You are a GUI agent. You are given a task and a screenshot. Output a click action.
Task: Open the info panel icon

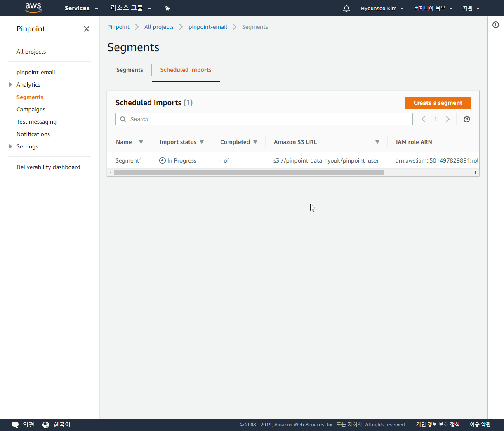(x=496, y=25)
